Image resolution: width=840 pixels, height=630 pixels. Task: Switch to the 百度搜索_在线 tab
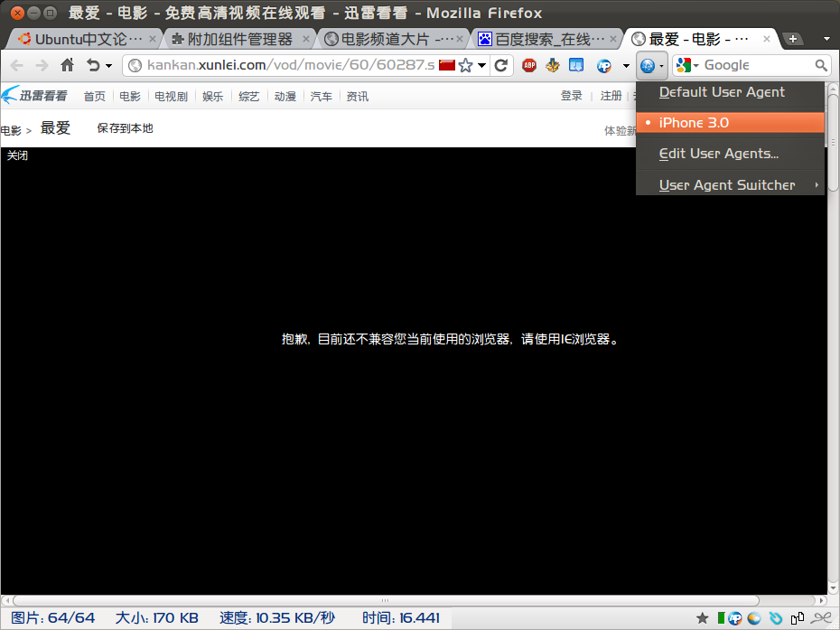[546, 39]
